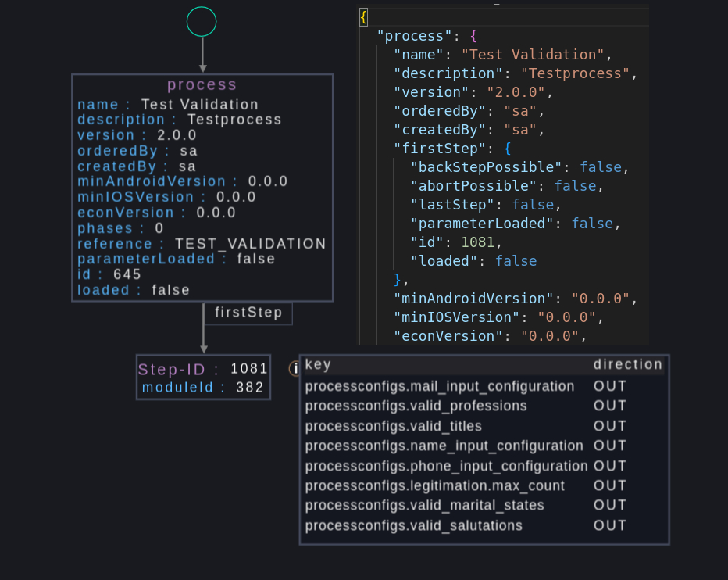Click the yellow opening brace in the JSON panel
The height and width of the screenshot is (580, 728).
[x=362, y=15]
